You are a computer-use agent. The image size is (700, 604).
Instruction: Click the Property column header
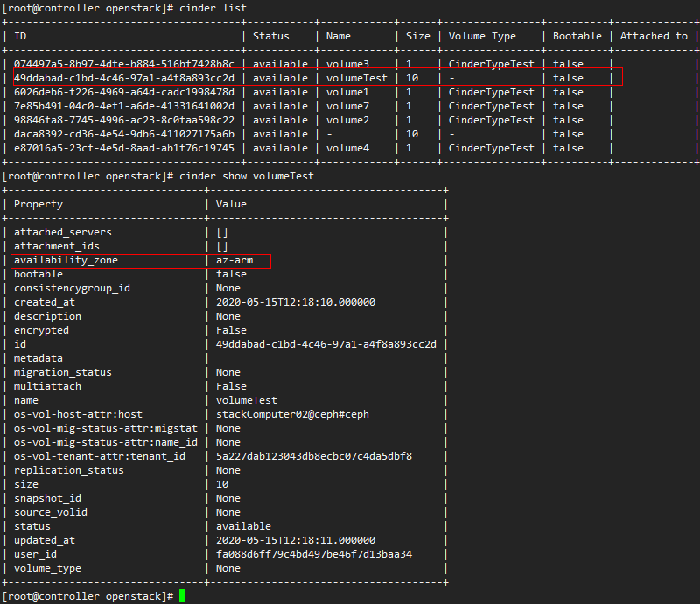tap(38, 204)
